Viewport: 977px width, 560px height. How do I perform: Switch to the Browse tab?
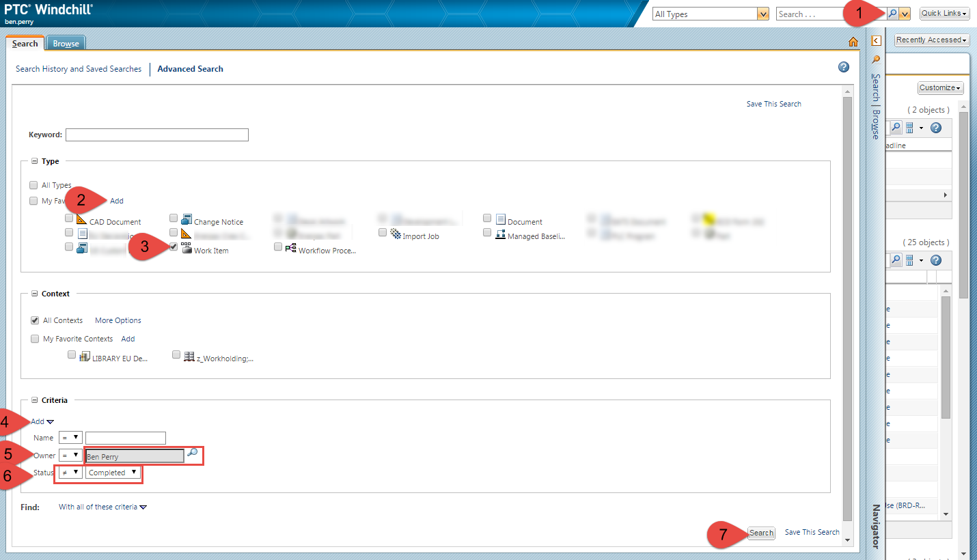[66, 43]
